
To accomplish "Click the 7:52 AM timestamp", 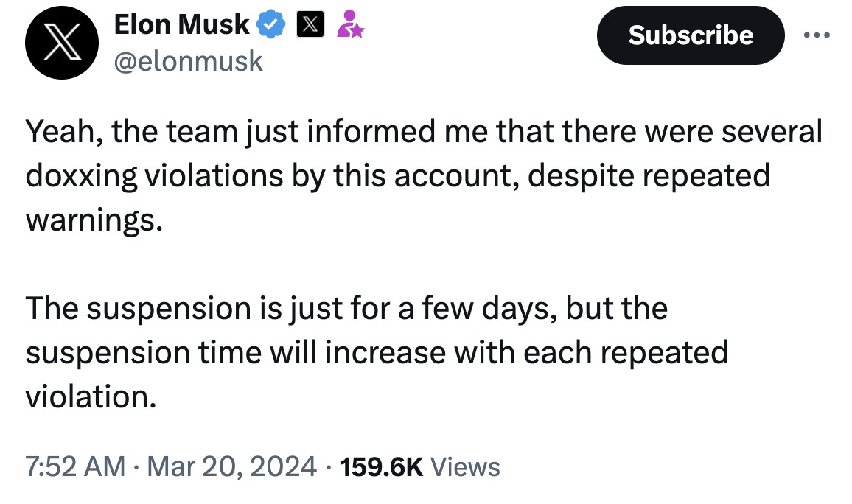I will tap(75, 466).
